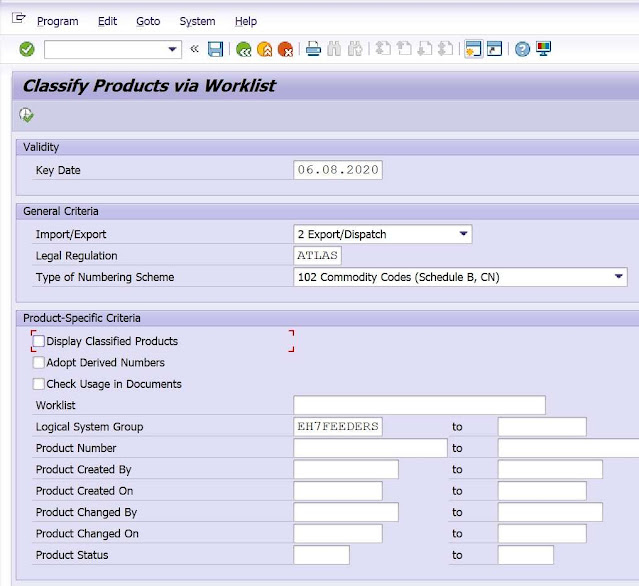
Task: Click the Product-Specific Criteria header
Action: 328,318
